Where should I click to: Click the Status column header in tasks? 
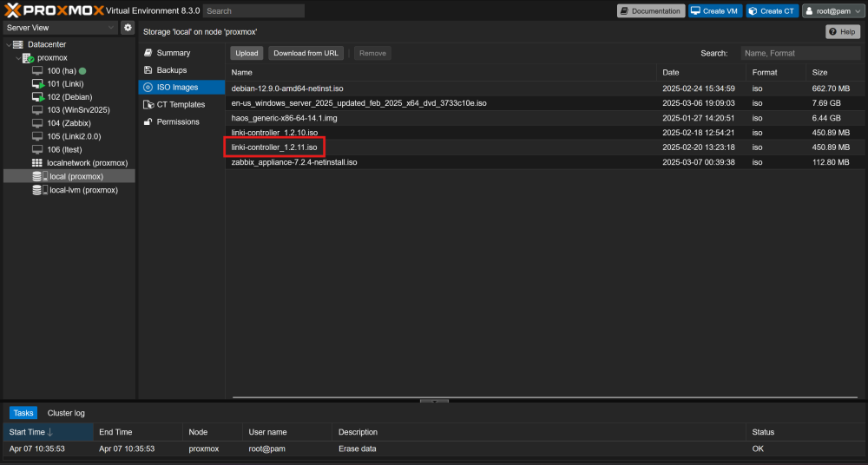[806, 432]
